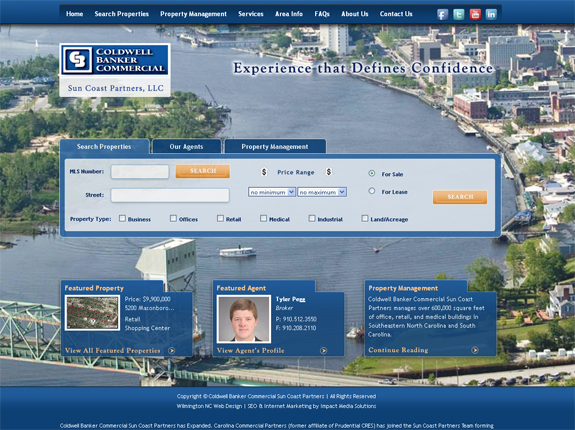The width and height of the screenshot is (575, 430).
Task: Open the no maximum price dropdown
Action: (322, 192)
